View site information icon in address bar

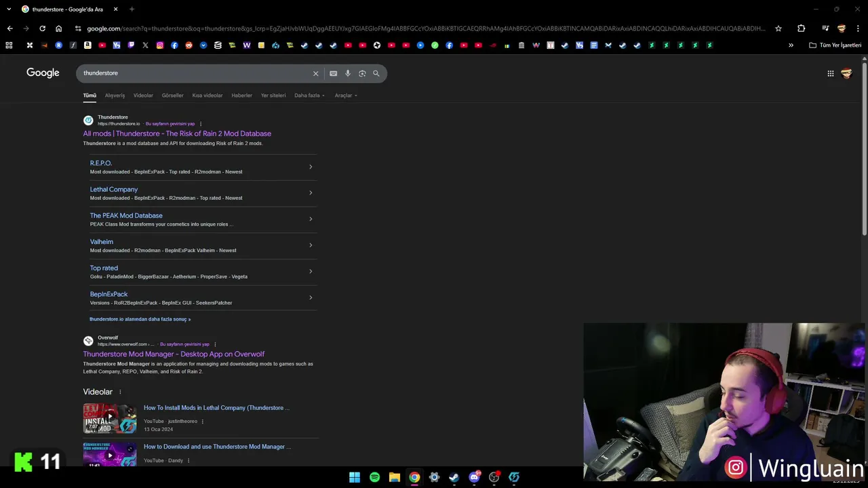[x=78, y=28]
